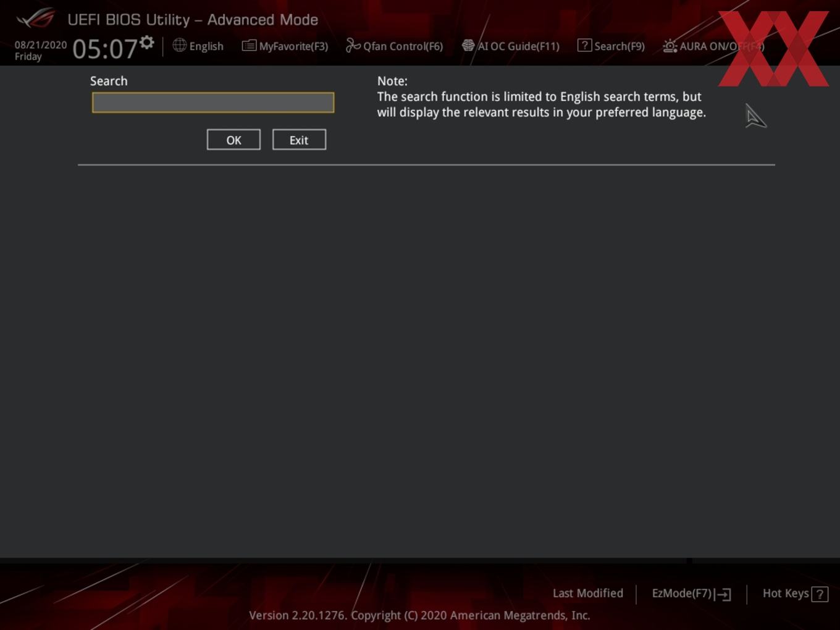
Task: Click the ROG logo in header
Action: (x=35, y=19)
